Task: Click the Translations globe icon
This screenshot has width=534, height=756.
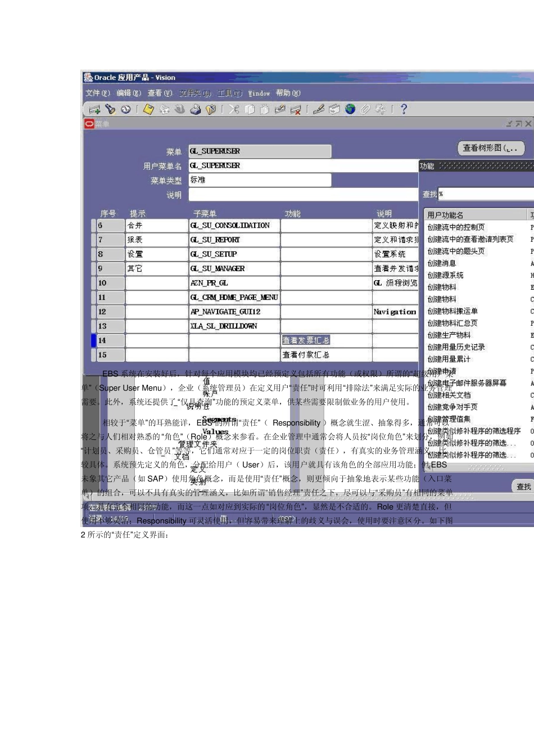Action: [x=350, y=109]
